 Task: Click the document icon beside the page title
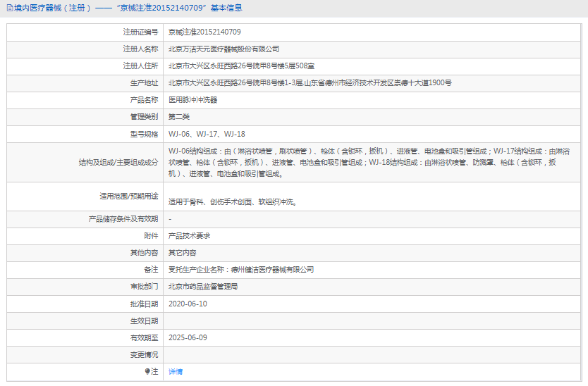pos(8,8)
